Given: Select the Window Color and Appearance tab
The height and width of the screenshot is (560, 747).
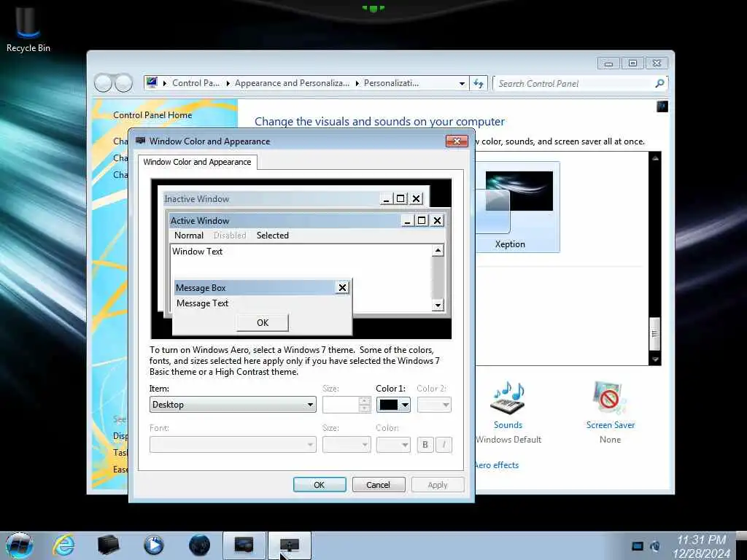Looking at the screenshot, I should tap(197, 162).
